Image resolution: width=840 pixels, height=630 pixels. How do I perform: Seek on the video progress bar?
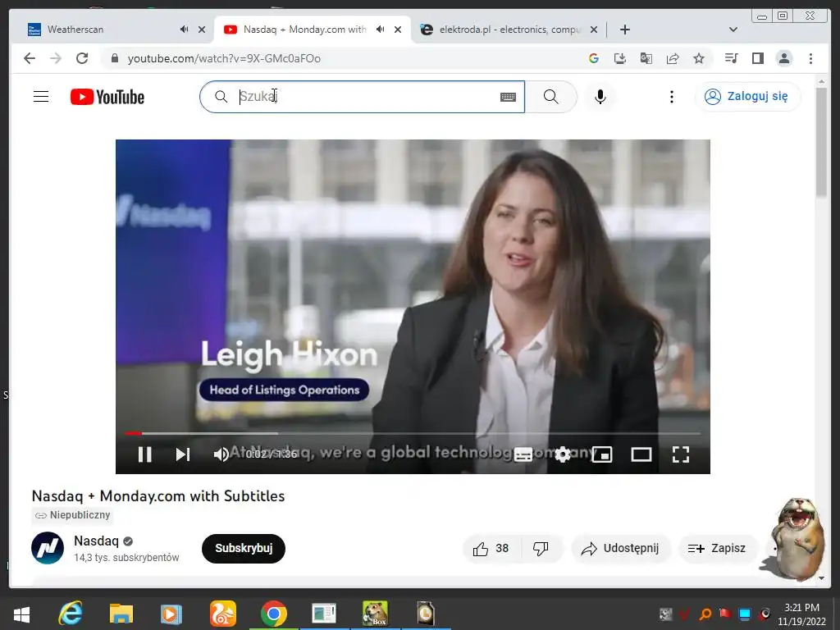point(413,433)
